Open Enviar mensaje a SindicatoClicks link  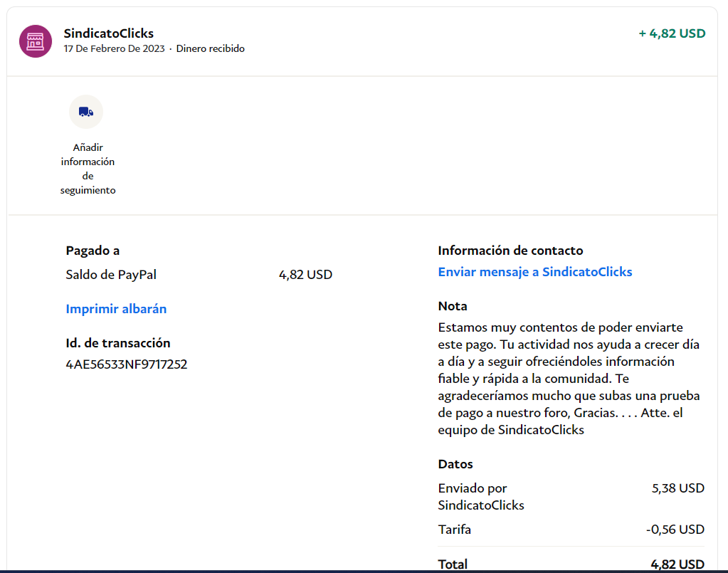click(x=535, y=272)
